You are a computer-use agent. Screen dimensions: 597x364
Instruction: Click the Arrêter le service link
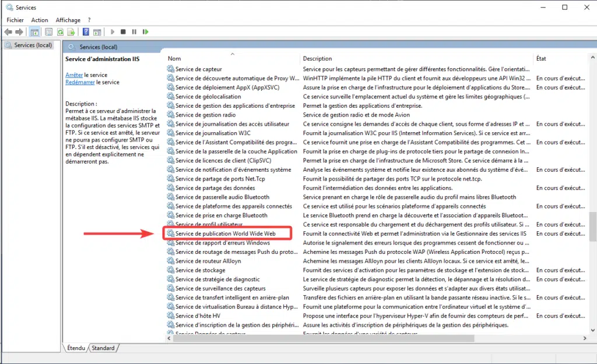(74, 75)
